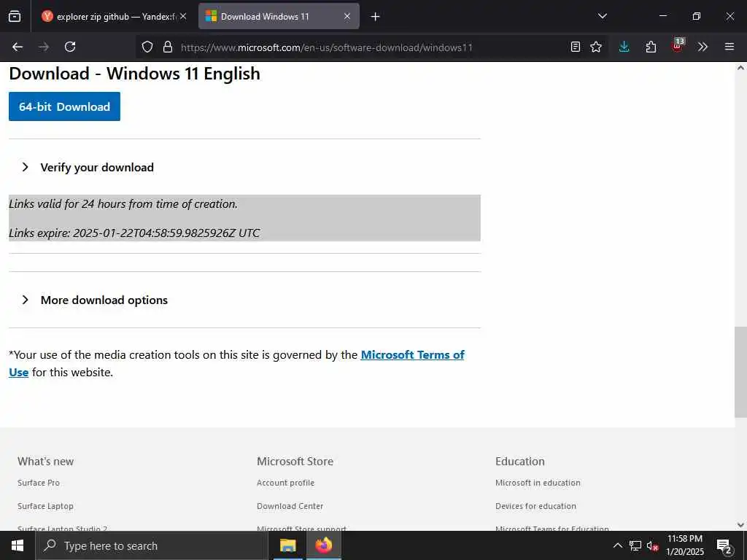Minimize the Firefox window
Image resolution: width=747 pixels, height=560 pixels.
[x=662, y=16]
